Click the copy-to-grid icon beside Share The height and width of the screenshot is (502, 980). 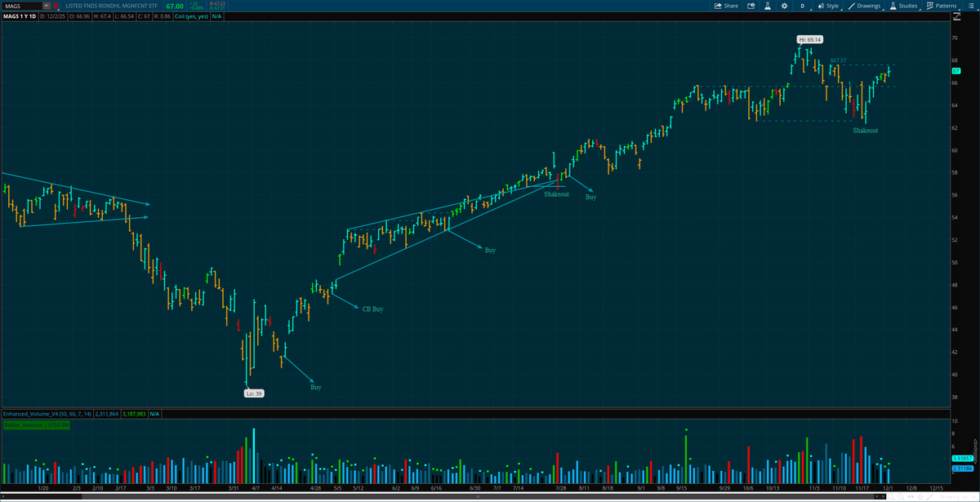coord(752,5)
